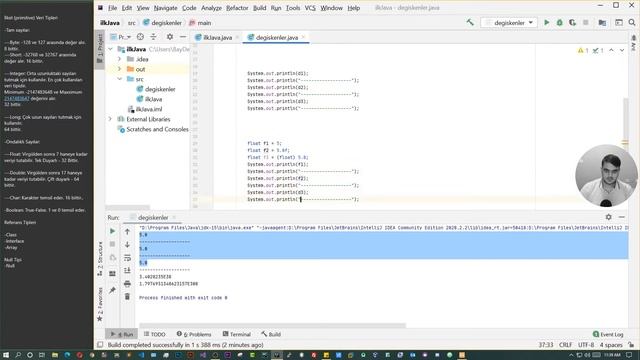
Task: Toggle the Structure side tool window
Action: pyautogui.click(x=100, y=258)
